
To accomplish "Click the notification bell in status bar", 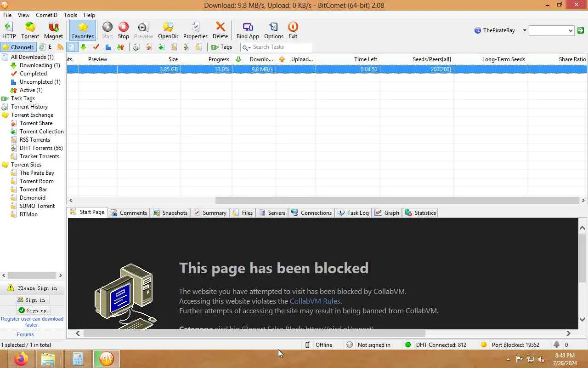I will [556, 345].
